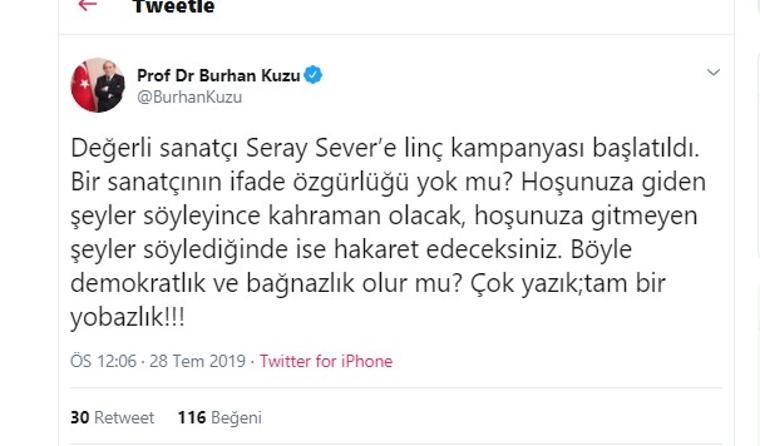Click the @BurhanKuzu handle
The height and width of the screenshot is (446, 760).
click(189, 97)
